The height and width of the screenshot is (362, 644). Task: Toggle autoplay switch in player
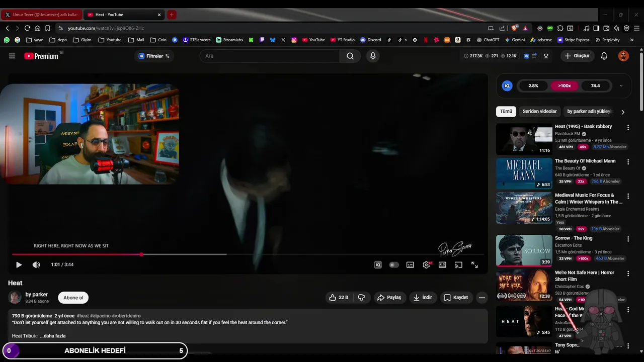point(394,264)
